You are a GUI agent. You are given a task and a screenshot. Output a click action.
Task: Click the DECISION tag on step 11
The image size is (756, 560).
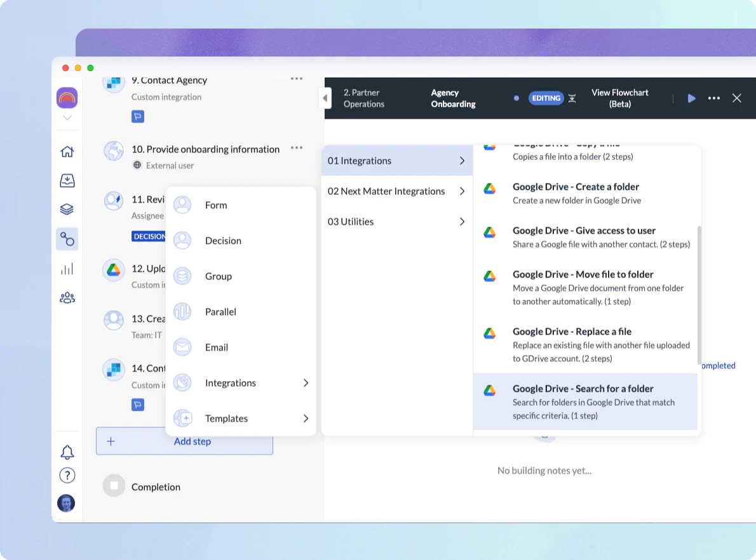pos(149,236)
